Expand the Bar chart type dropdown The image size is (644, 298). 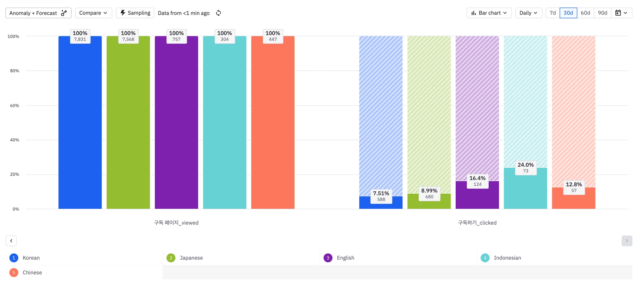tap(489, 13)
